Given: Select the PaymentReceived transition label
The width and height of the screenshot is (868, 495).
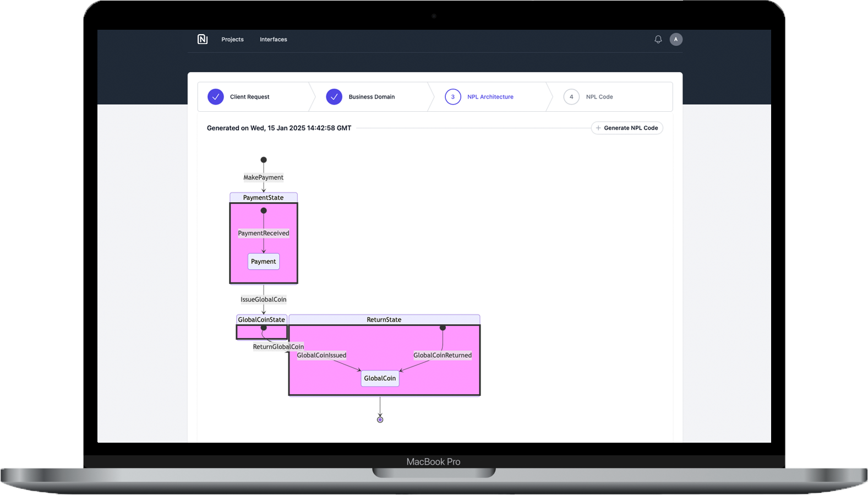Looking at the screenshot, I should click(x=264, y=233).
